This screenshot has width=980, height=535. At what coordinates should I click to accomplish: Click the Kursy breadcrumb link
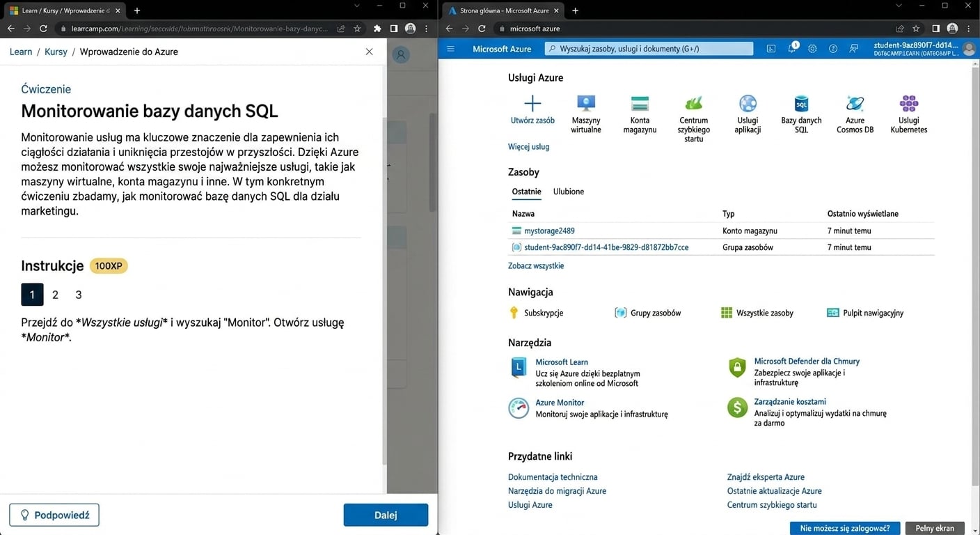pos(56,52)
